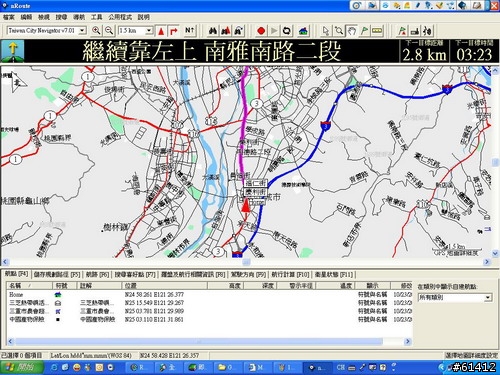
Task: Sort waypoints by the 高度 column header
Action: click(226, 286)
